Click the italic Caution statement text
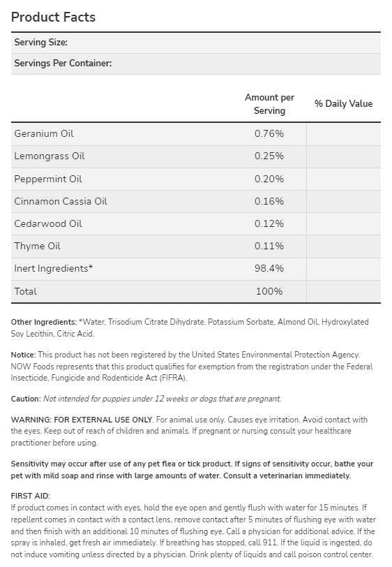Screen dimensions: 392x567 (x=163, y=399)
